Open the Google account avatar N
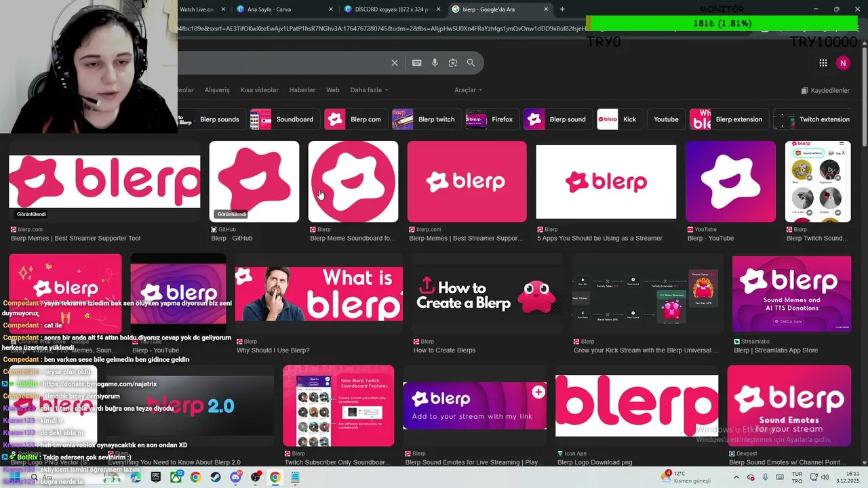This screenshot has width=868, height=488. pos(843,63)
